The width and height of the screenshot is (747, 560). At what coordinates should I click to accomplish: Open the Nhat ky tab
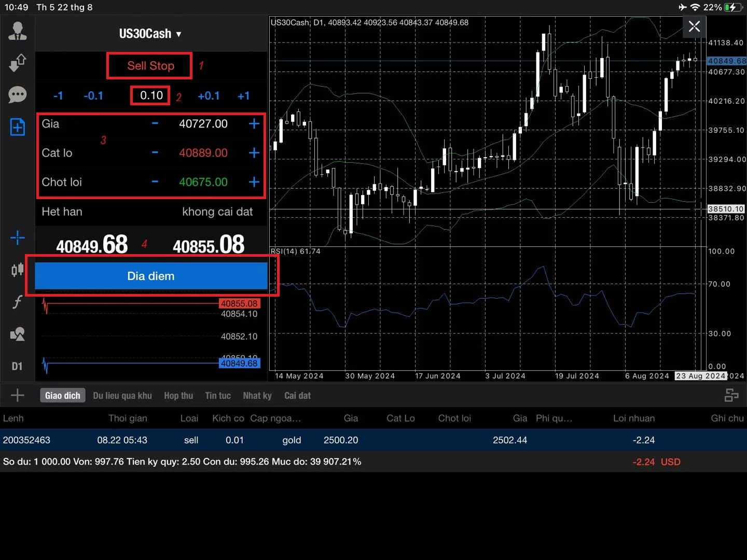point(257,396)
